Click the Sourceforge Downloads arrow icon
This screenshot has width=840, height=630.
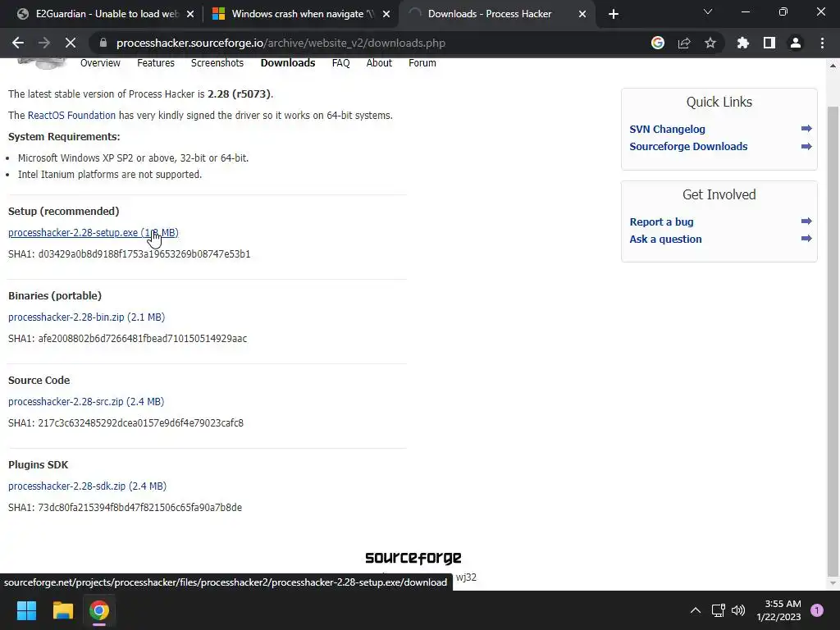pos(806,146)
